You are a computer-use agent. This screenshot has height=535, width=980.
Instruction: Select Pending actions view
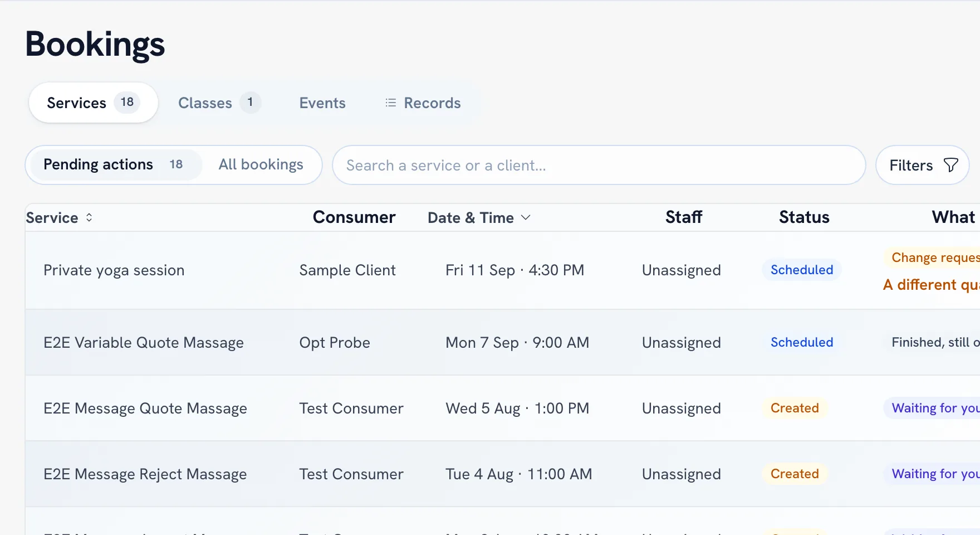116,164
